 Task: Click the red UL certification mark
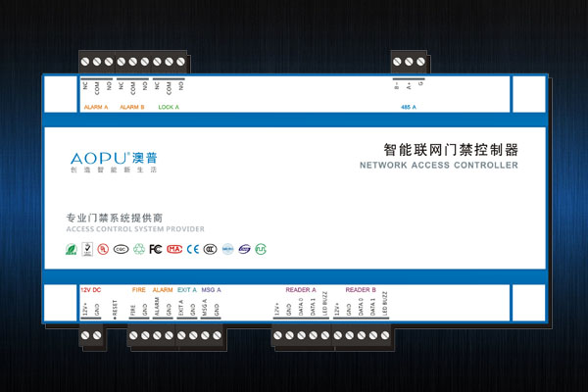tap(103, 249)
